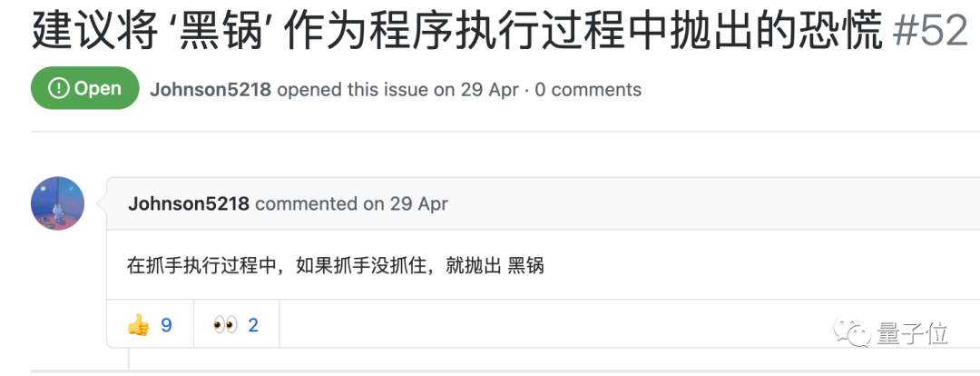Toggle the eyes emoji reaction

coord(225,325)
